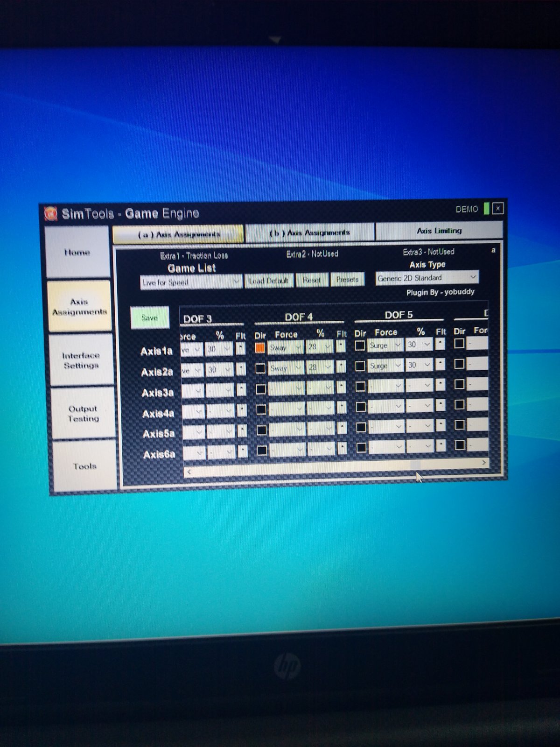Expand the DOF 4 percent dropdown 28 for Axis1a

point(320,346)
